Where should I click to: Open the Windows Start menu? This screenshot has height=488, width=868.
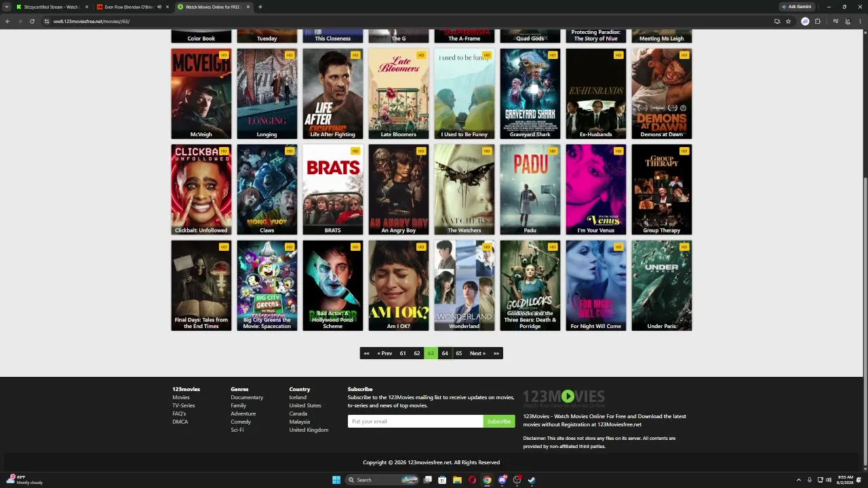336,480
